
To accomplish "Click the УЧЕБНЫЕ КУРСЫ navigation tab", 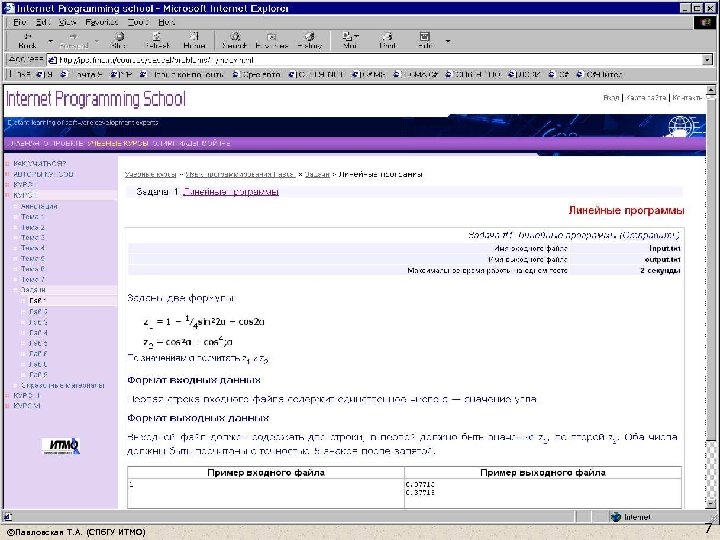I will [x=118, y=143].
